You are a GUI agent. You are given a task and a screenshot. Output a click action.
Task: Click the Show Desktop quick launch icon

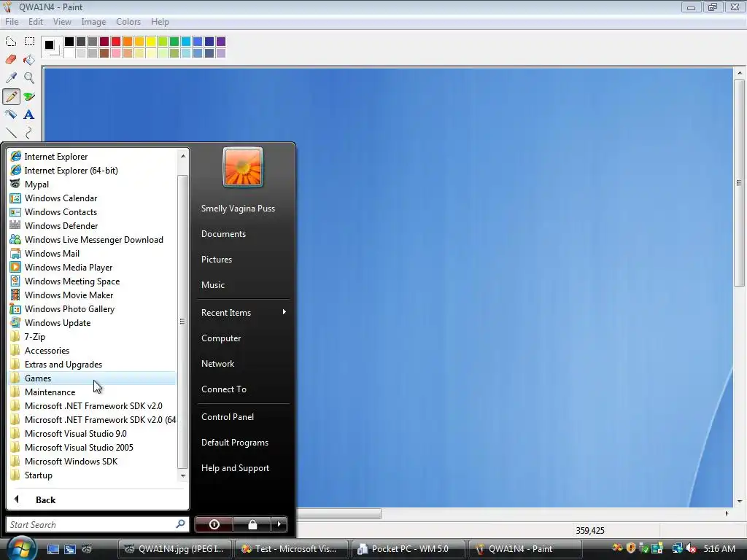53,549
